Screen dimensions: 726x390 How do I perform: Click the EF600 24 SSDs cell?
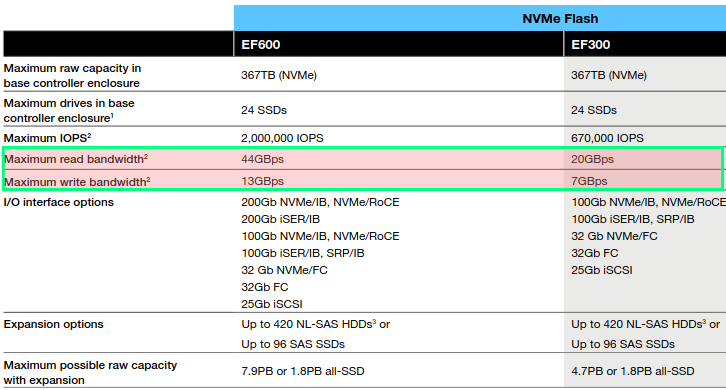click(x=264, y=110)
